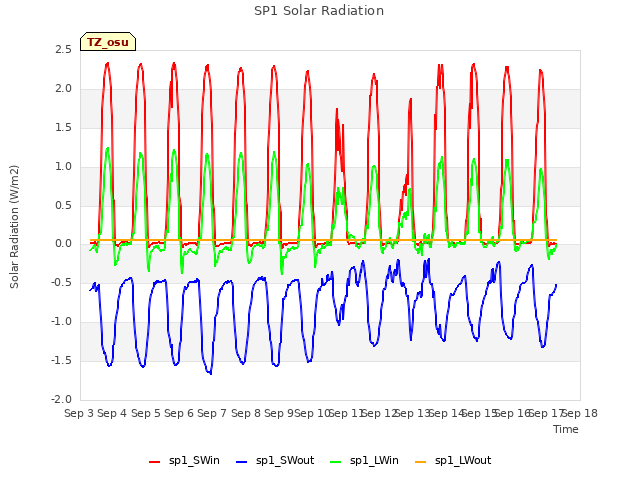Click the -1.5 y-axis tick label
The image size is (640, 480).
point(61,360)
